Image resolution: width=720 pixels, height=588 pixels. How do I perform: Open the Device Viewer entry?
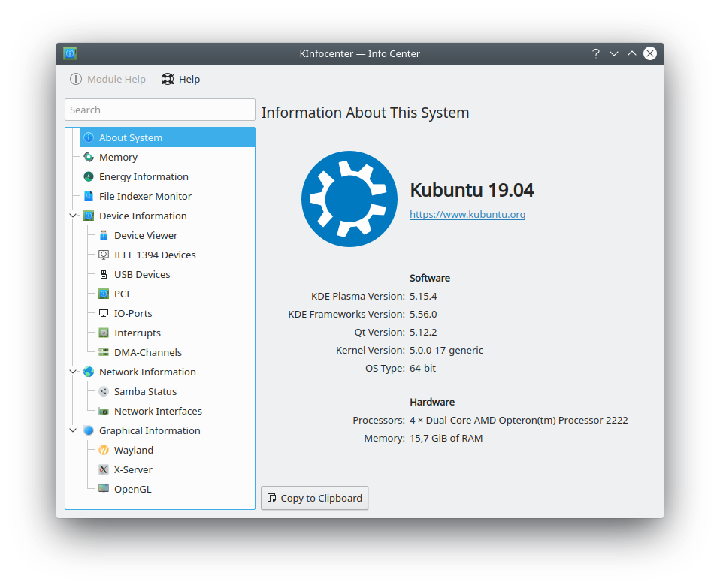pyautogui.click(x=175, y=235)
